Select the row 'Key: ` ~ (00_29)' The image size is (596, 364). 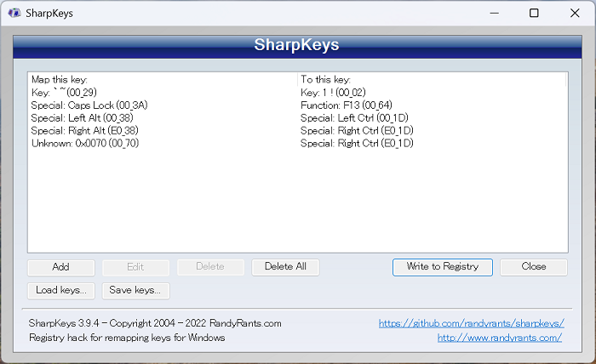(64, 92)
